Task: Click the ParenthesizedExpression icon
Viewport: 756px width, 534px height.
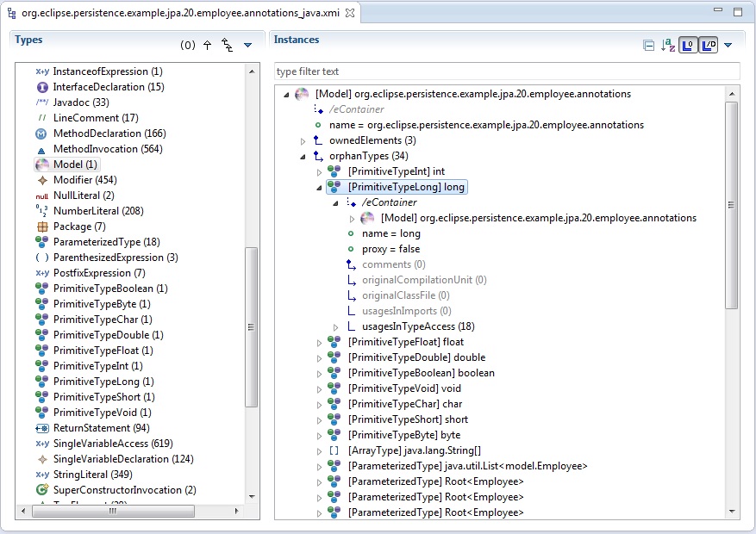Action: click(x=42, y=258)
